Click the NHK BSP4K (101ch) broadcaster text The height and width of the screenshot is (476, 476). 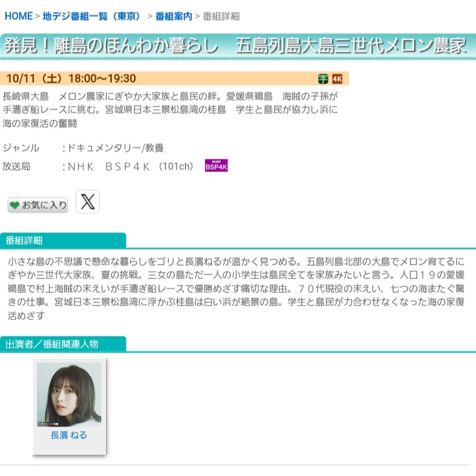(x=121, y=167)
